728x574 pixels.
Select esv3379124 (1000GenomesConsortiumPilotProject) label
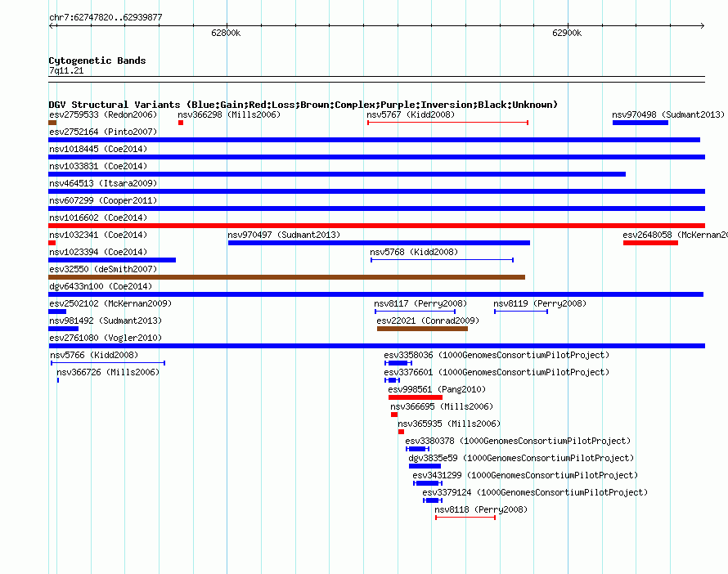535,492
